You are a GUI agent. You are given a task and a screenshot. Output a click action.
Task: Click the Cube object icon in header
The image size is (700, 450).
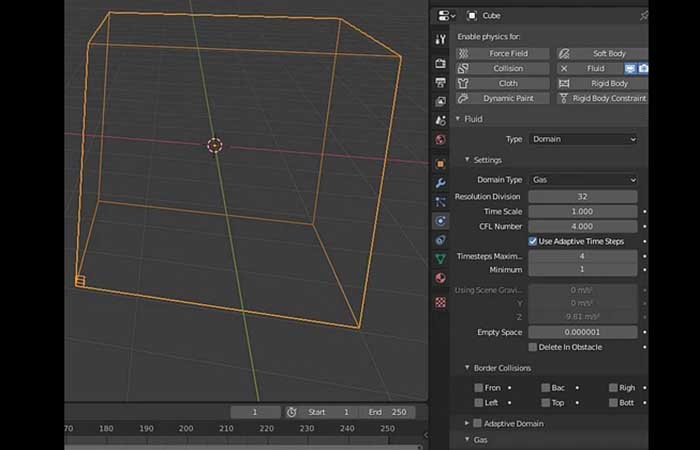coord(472,16)
